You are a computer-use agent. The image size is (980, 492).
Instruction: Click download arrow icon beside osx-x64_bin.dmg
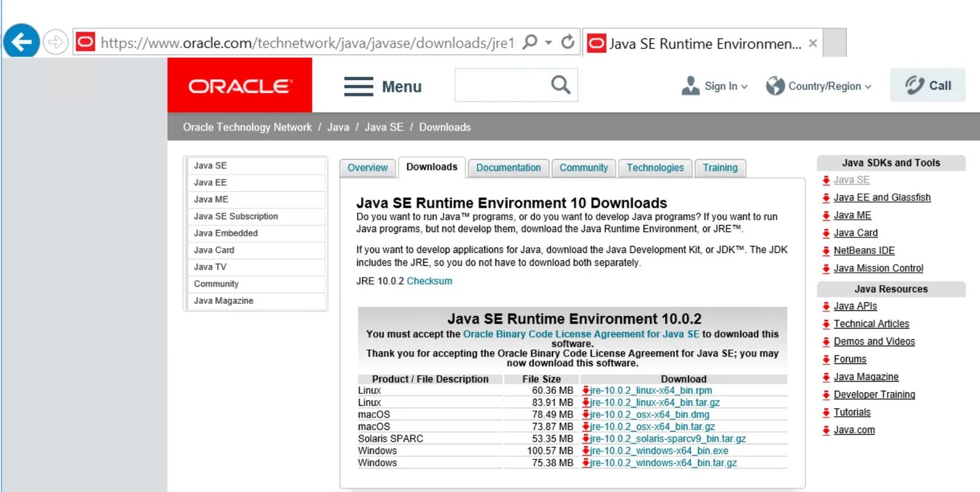pyautogui.click(x=586, y=415)
